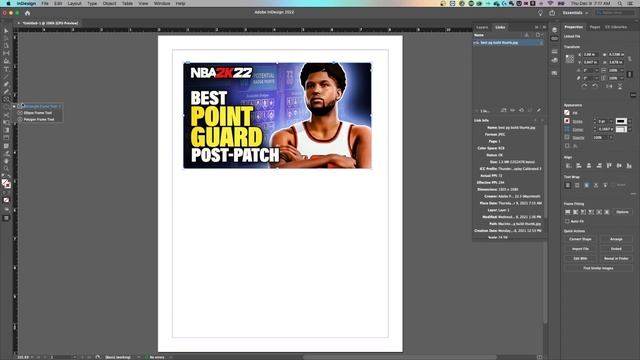Select the Rectangle Frame tool in toolbar
This screenshot has width=640, height=360.
6,99
